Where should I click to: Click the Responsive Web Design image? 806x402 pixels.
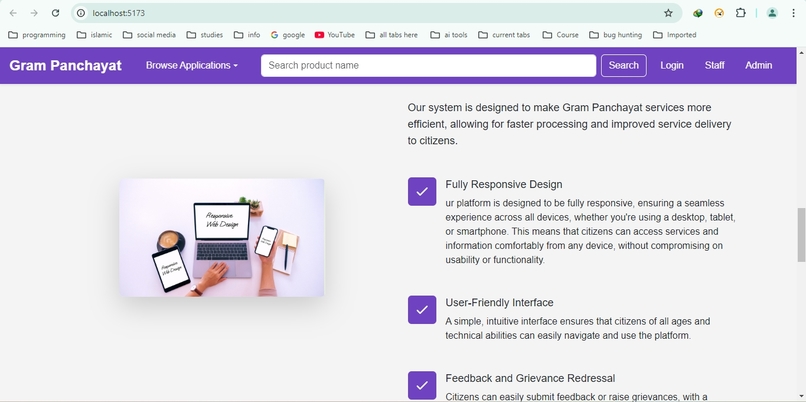(x=222, y=237)
